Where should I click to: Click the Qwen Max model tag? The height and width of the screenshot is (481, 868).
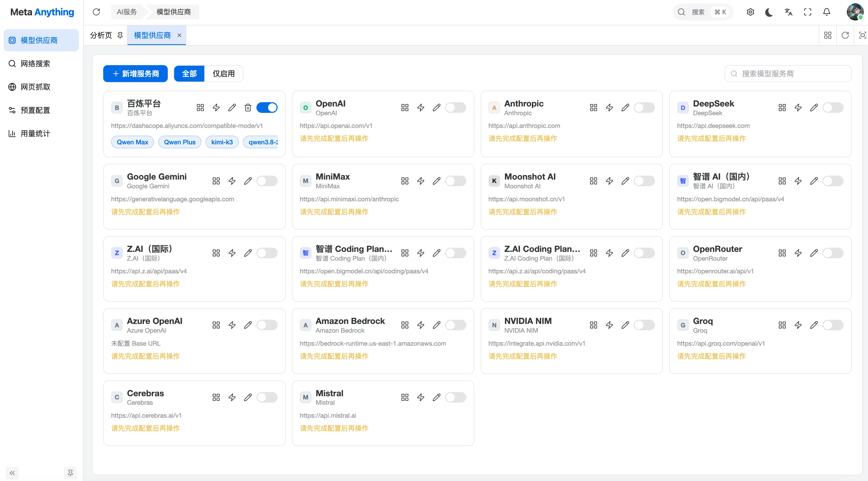[132, 142]
